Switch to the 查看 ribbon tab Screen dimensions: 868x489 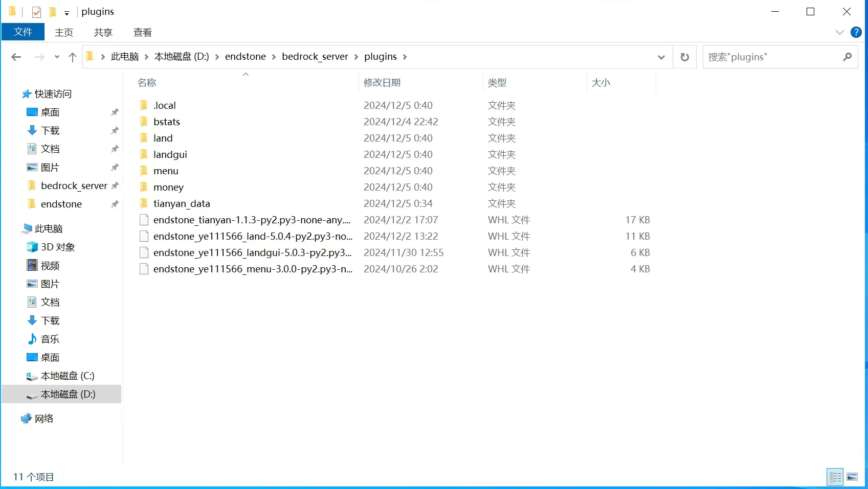tap(142, 32)
